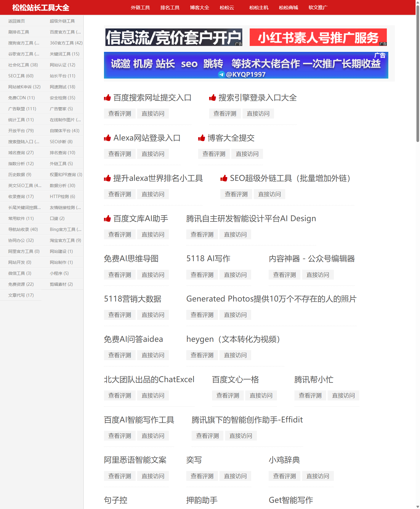420x509 pixels.
Task: Open 导航站收录 (40) sidebar category
Action: [23, 229]
